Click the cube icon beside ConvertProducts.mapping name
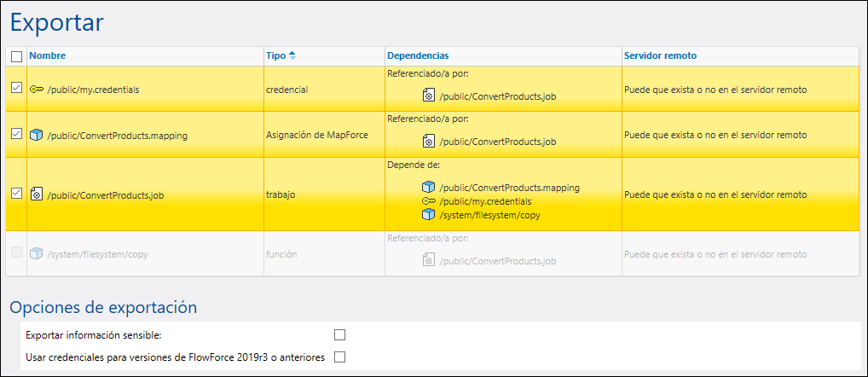This screenshot has height=377, width=868. [37, 135]
